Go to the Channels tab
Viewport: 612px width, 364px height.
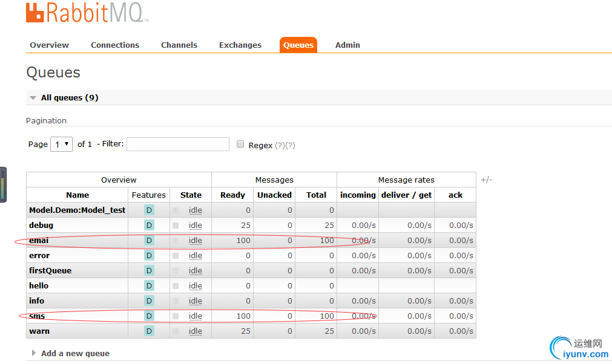[x=179, y=45]
